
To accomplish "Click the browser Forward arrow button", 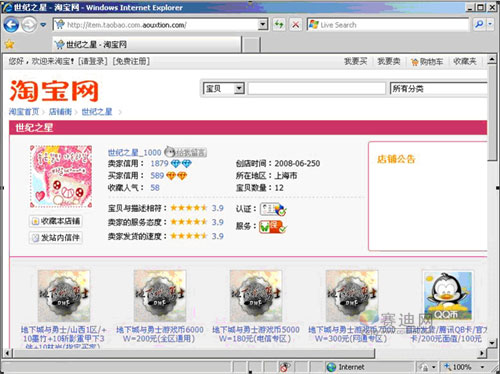I will click(x=29, y=25).
